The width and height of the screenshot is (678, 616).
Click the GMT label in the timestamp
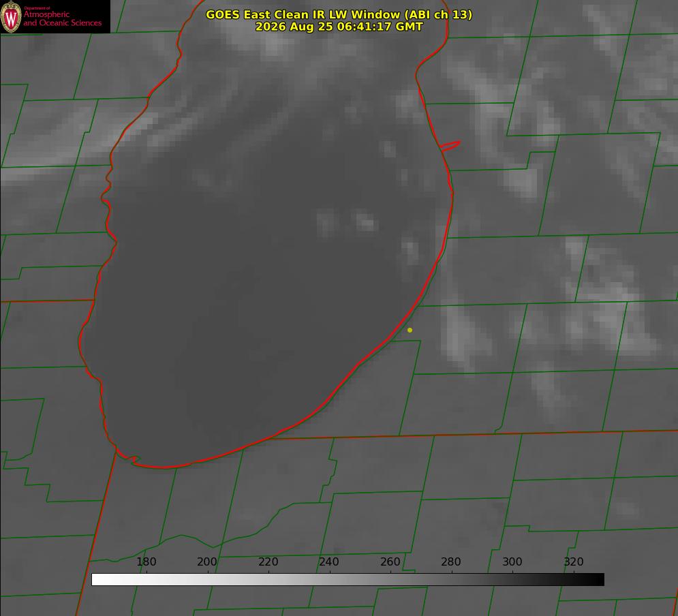pyautogui.click(x=409, y=27)
